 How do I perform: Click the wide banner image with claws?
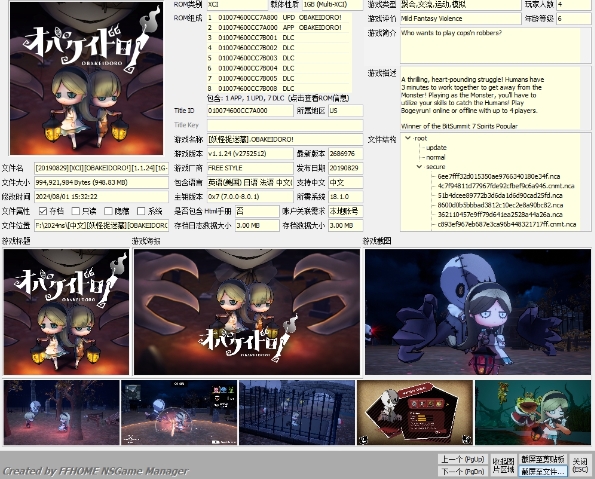247,312
